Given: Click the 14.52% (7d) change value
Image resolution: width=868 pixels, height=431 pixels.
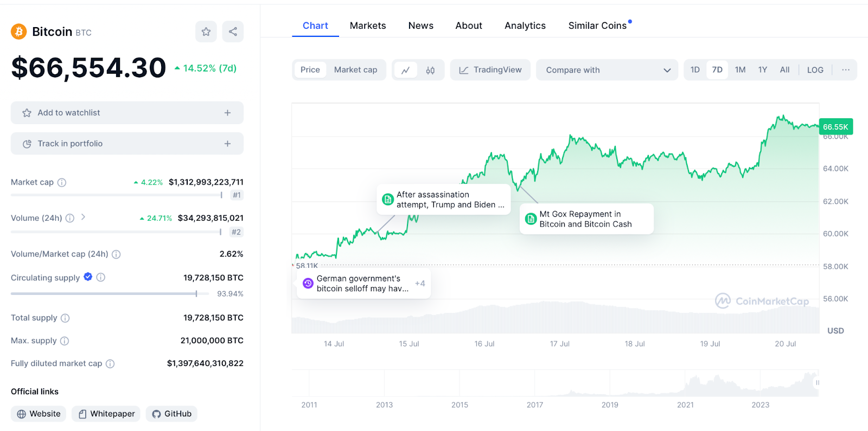Looking at the screenshot, I should tap(206, 68).
